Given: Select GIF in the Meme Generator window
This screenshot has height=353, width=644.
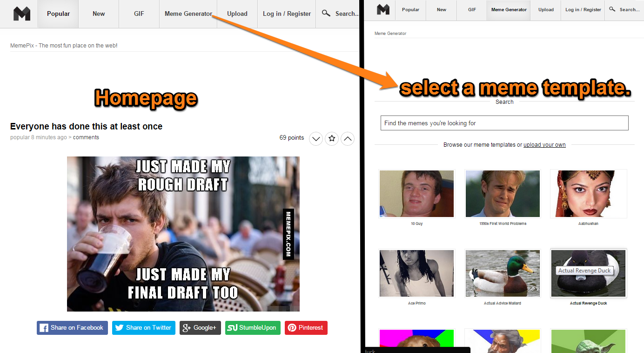Looking at the screenshot, I should tap(472, 10).
